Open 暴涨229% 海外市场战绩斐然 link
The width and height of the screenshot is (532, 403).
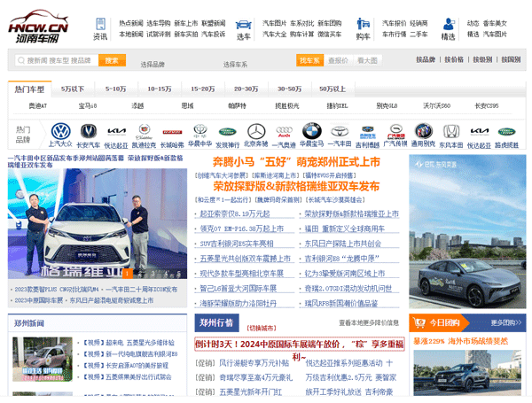pyautogui.click(x=460, y=341)
